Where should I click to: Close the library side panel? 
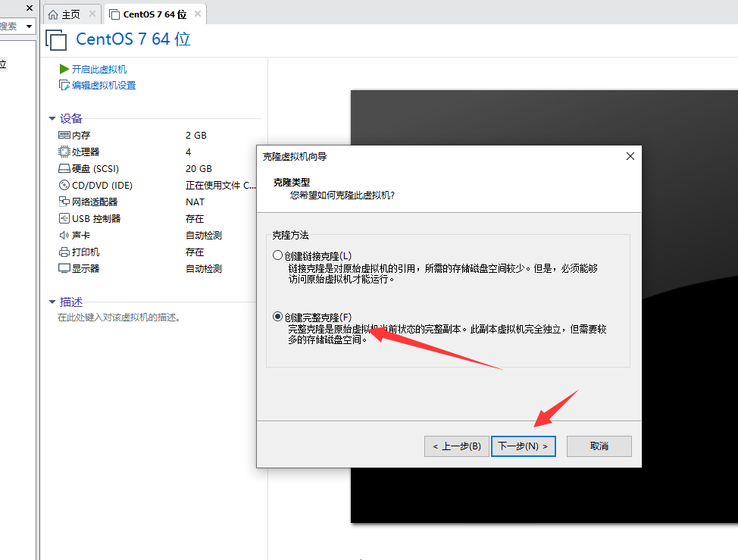[x=30, y=8]
